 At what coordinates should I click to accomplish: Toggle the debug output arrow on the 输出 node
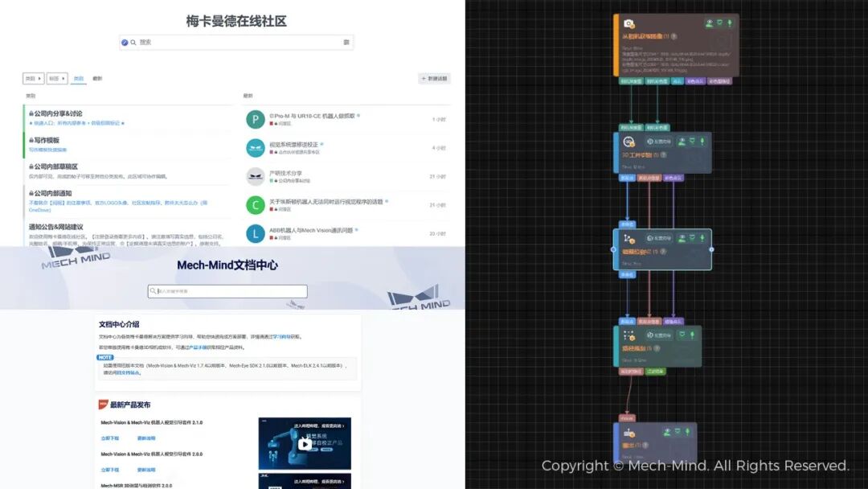[x=687, y=432]
